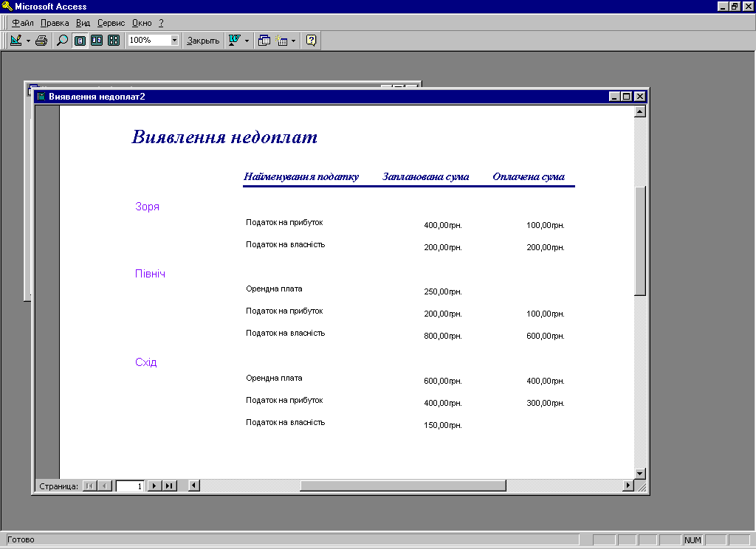This screenshot has width=756, height=549.
Task: Click the 600,00грн. paid amount
Action: point(546,336)
